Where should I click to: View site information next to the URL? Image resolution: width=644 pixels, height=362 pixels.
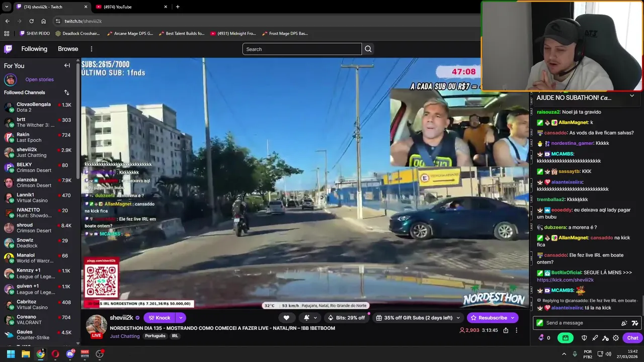point(58,21)
